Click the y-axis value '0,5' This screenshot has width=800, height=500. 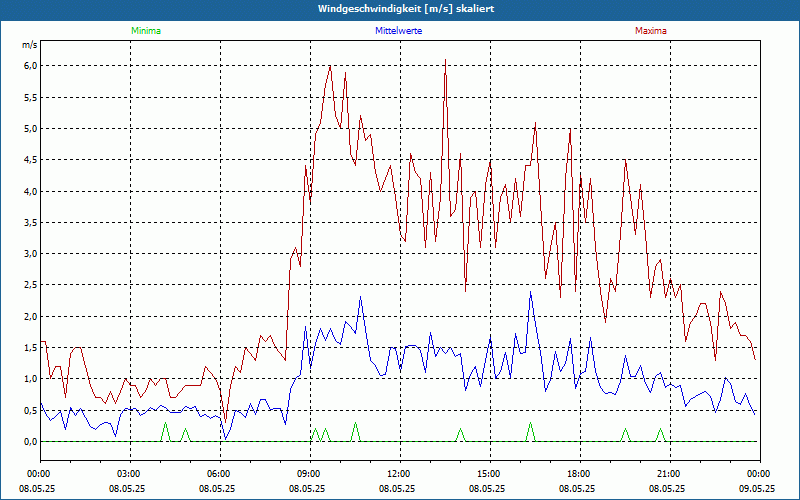click(31, 411)
